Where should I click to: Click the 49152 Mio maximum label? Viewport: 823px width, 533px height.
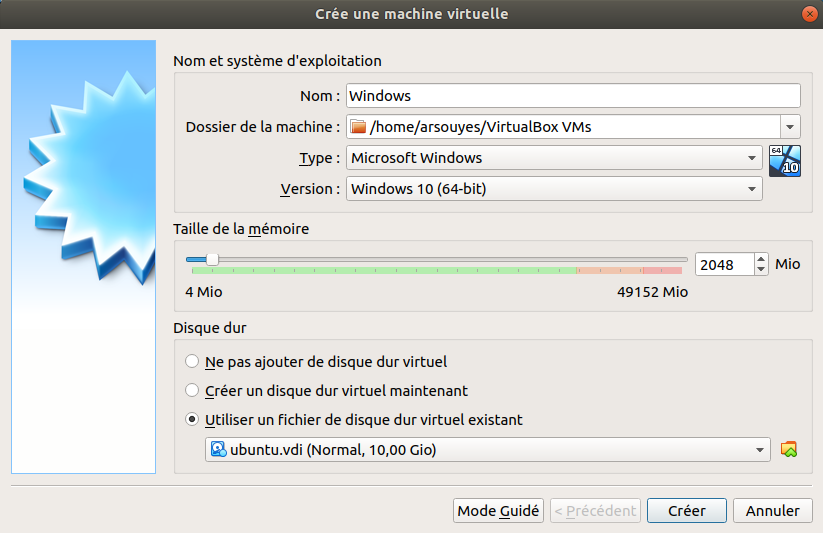(652, 292)
